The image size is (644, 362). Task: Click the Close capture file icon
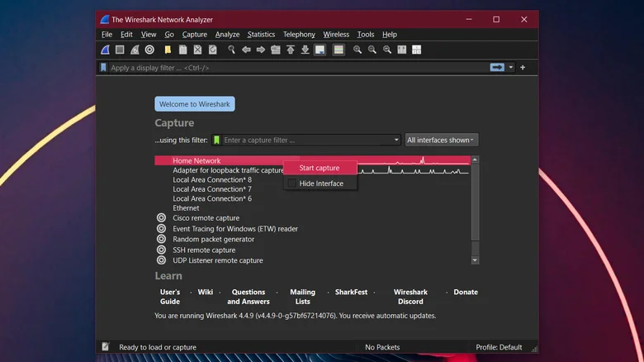pyautogui.click(x=197, y=50)
